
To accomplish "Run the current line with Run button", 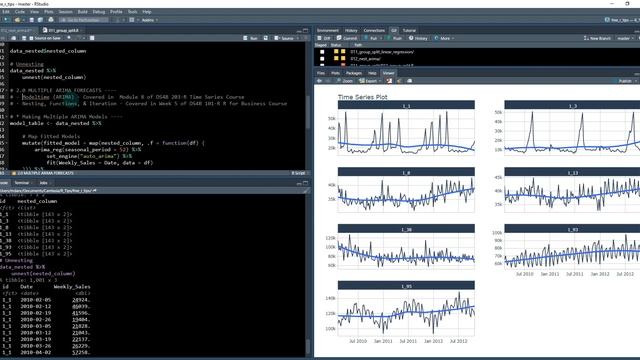I will click(251, 38).
